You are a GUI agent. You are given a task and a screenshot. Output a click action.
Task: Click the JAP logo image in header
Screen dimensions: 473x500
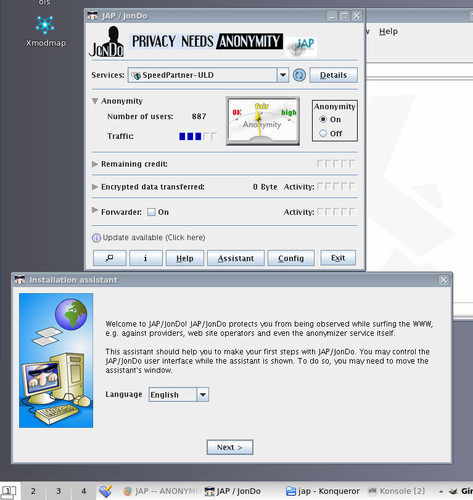(x=301, y=46)
